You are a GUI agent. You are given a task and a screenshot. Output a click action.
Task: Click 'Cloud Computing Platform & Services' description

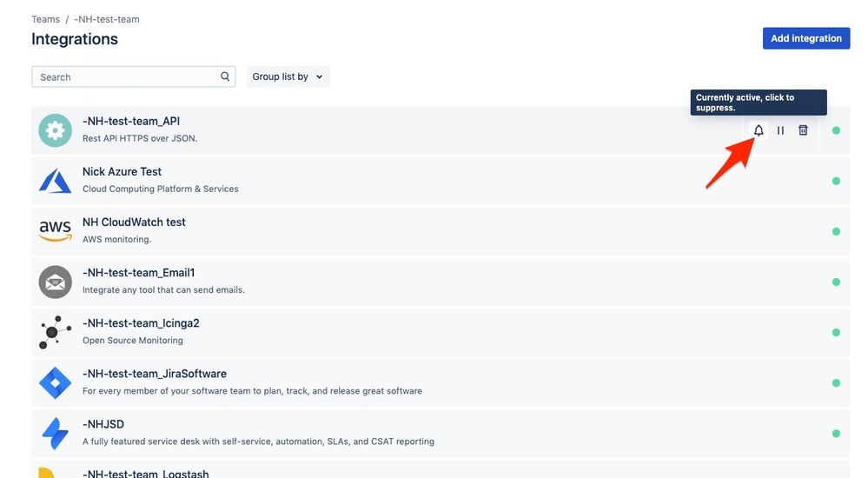point(161,189)
